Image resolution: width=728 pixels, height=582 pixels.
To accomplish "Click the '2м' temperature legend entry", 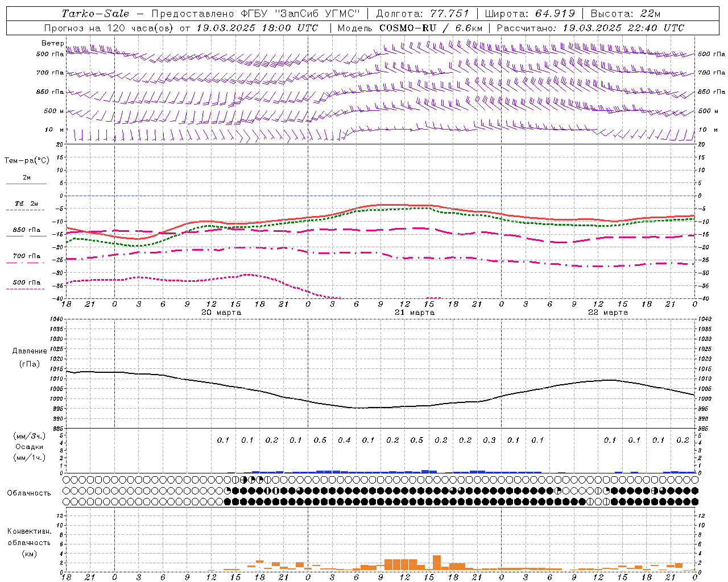I will 27,178.
